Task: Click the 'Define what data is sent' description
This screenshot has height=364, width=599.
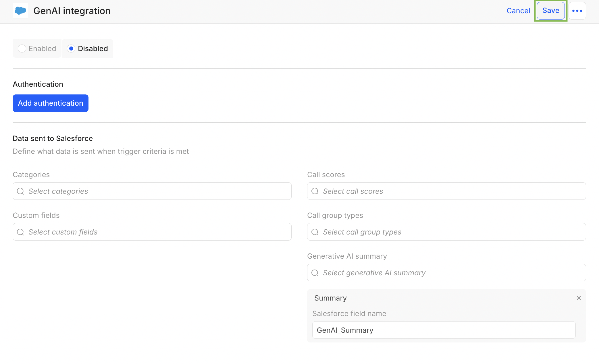Action: (101, 151)
